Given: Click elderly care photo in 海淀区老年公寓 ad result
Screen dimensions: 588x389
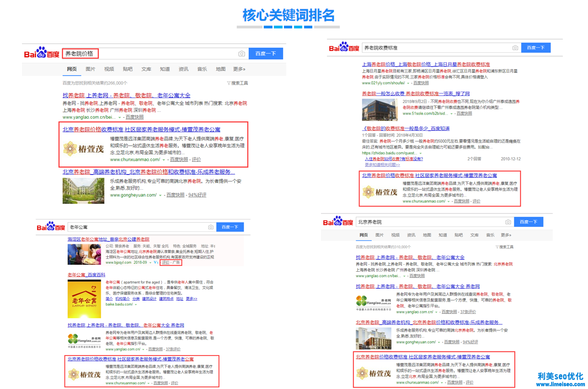Looking at the screenshot, I should click(x=84, y=254).
